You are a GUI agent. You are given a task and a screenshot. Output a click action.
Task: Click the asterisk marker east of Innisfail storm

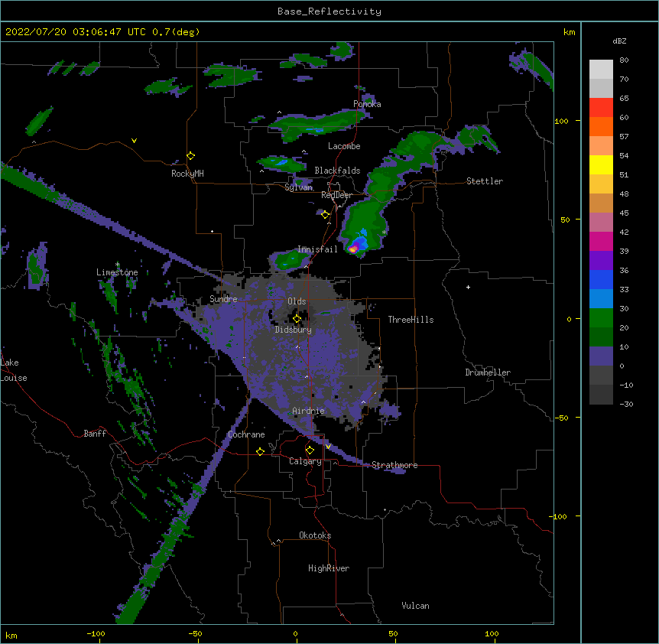384,233
